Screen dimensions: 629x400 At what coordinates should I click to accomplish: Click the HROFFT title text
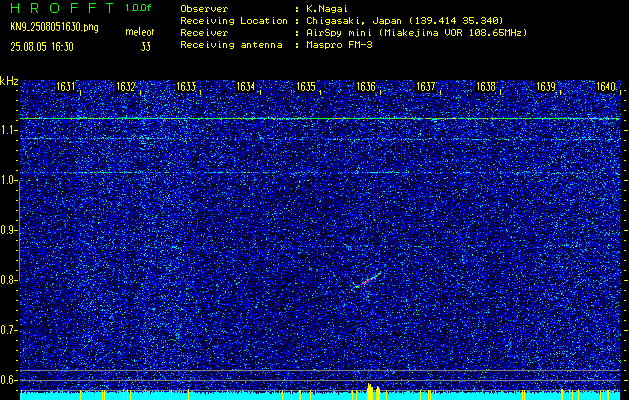(62, 8)
